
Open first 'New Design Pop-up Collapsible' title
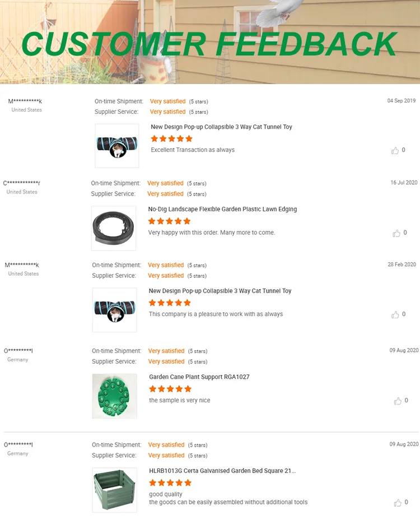pyautogui.click(x=221, y=127)
